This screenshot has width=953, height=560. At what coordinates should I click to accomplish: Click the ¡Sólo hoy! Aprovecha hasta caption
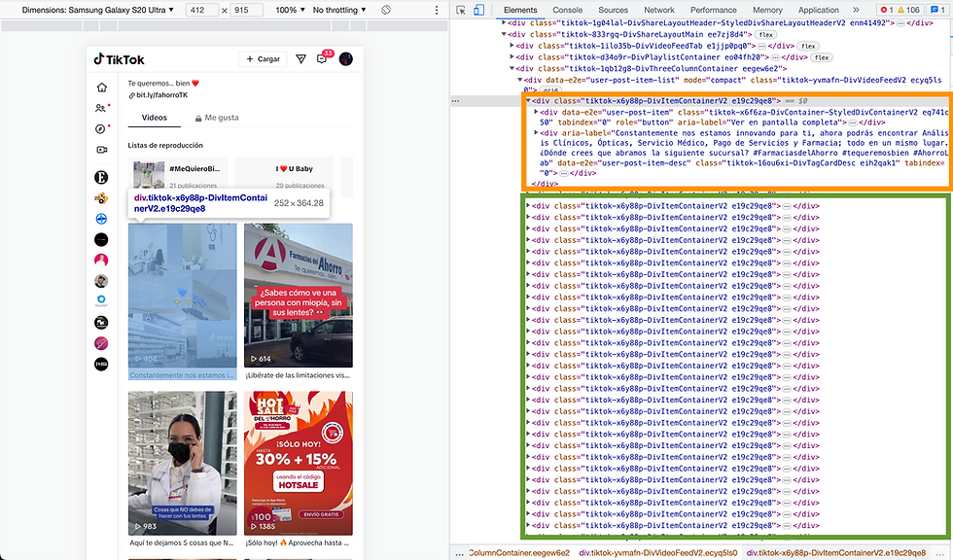tap(298, 543)
